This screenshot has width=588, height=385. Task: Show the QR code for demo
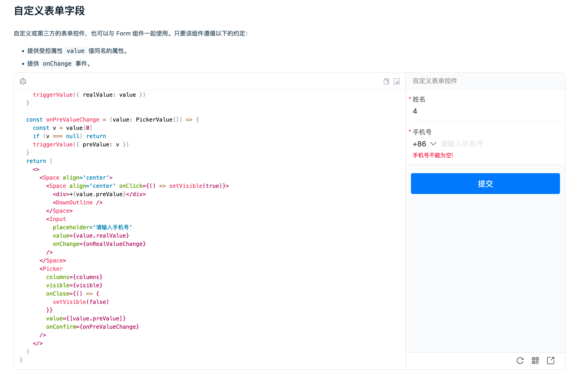[535, 361]
